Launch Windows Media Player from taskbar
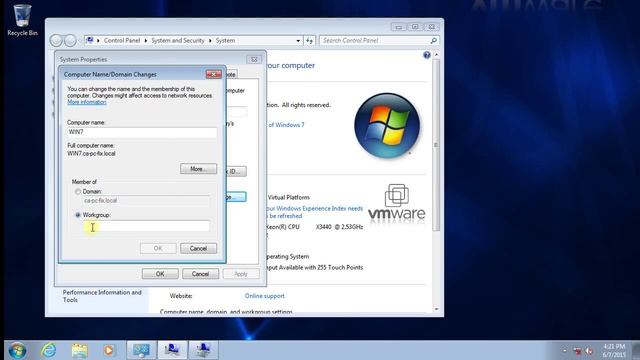 pyautogui.click(x=109, y=350)
